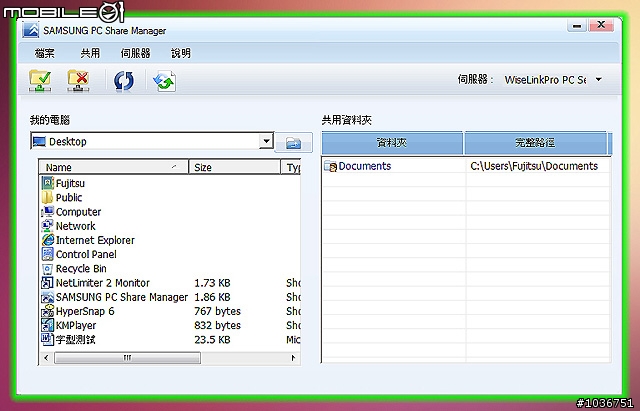Click the 完整路徑 column header
Viewport: 640px width, 411px height.
(x=535, y=143)
